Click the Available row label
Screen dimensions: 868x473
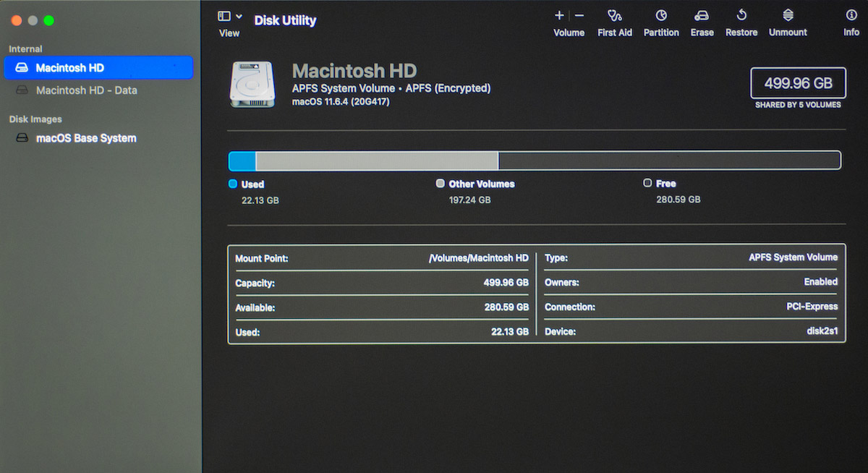[255, 308]
